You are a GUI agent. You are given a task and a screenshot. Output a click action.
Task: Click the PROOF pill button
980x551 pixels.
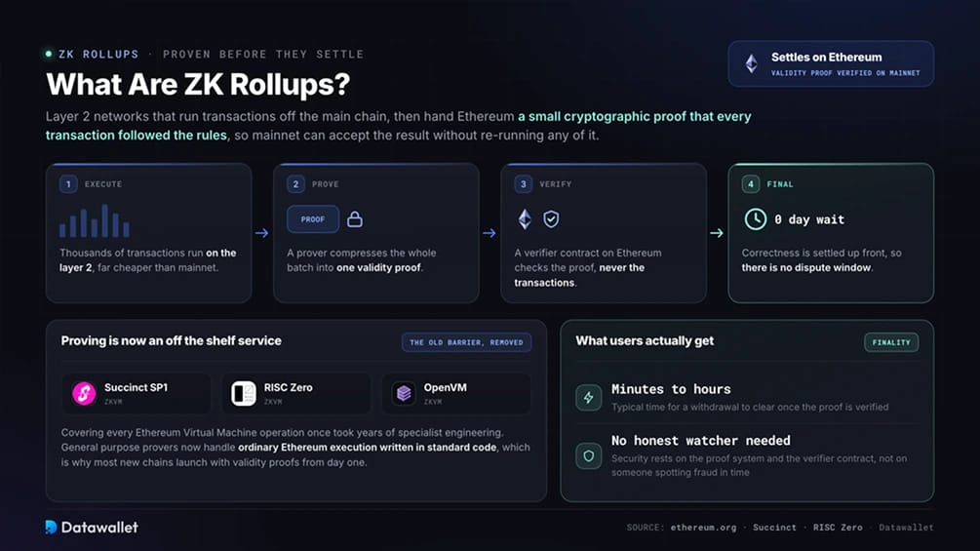(312, 219)
